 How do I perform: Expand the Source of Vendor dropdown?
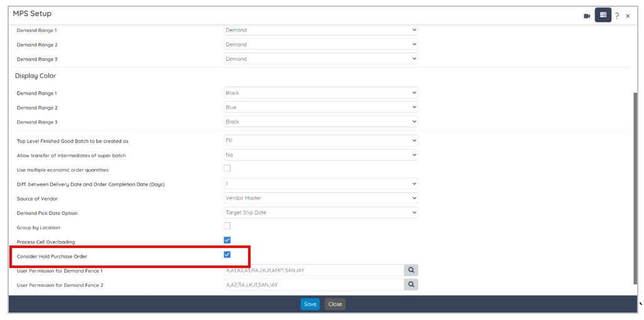(x=321, y=198)
